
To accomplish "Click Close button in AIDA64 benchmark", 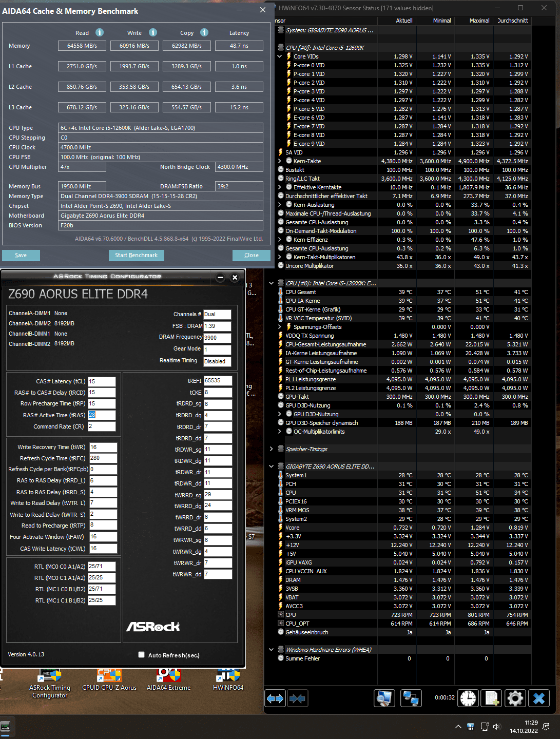I will [252, 255].
